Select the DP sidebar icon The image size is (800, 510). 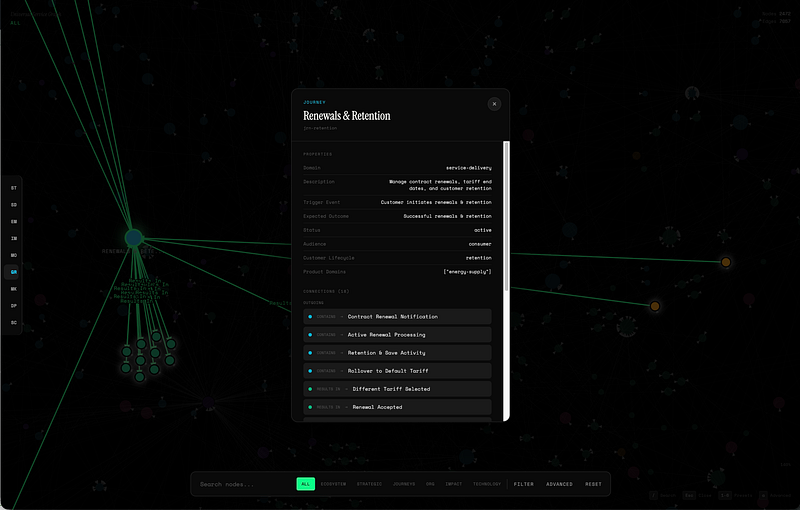tap(14, 306)
